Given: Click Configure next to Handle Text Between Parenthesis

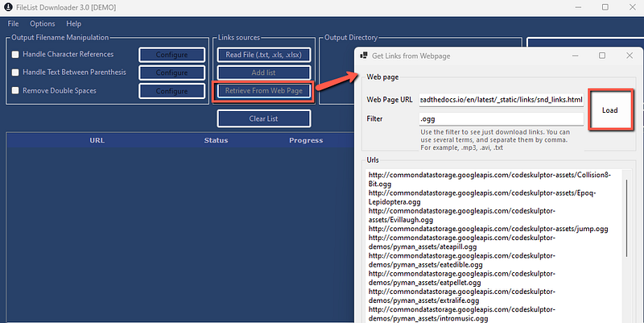Looking at the screenshot, I should pyautogui.click(x=171, y=72).
